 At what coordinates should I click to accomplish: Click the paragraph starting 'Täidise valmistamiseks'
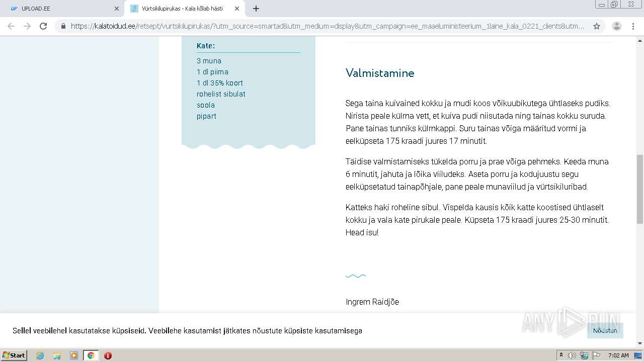[477, 174]
